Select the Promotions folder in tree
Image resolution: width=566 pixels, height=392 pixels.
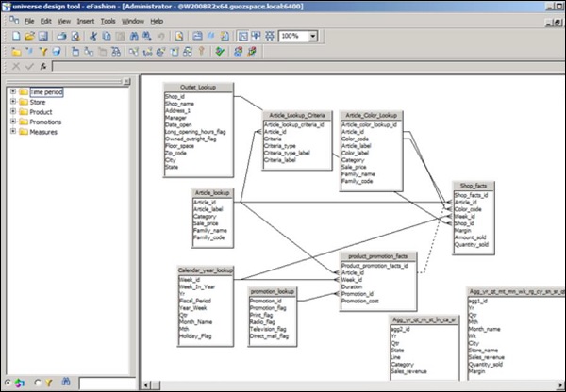coord(45,122)
